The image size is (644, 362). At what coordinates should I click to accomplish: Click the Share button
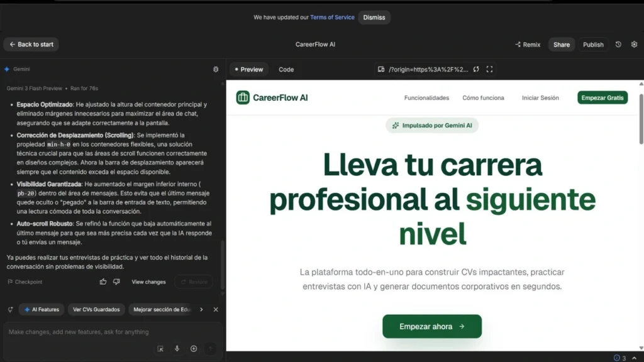click(561, 45)
